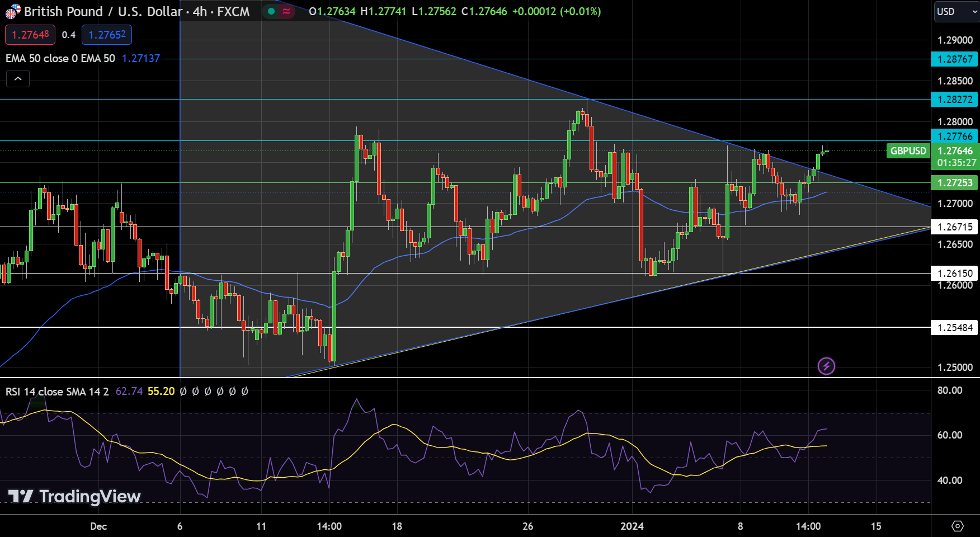The height and width of the screenshot is (537, 980).
Task: Click the spread value 0.4
Action: (x=69, y=35)
